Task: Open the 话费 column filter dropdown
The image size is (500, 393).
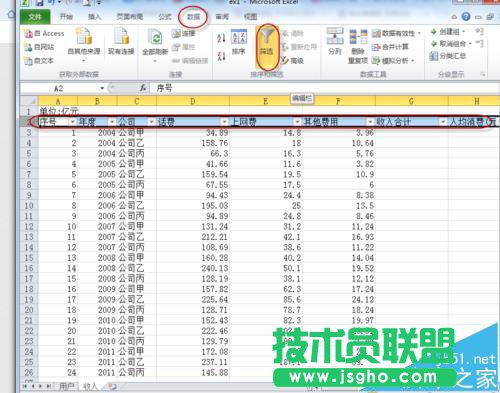Action: [224, 122]
